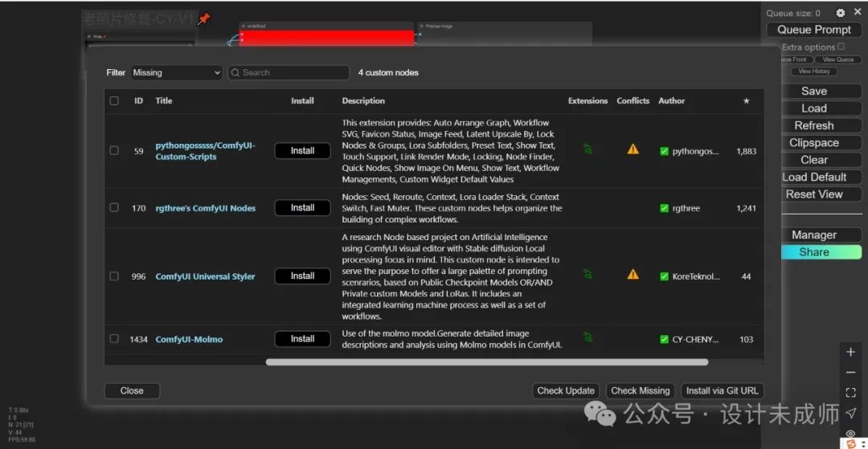Open the Filter dropdown set to Missing
This screenshot has height=449, width=868.
coord(177,72)
